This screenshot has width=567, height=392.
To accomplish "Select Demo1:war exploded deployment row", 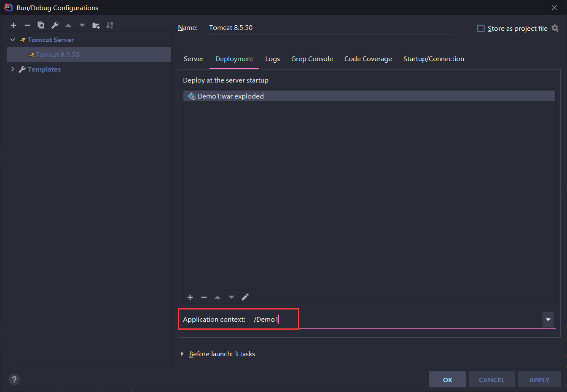I will pos(369,96).
